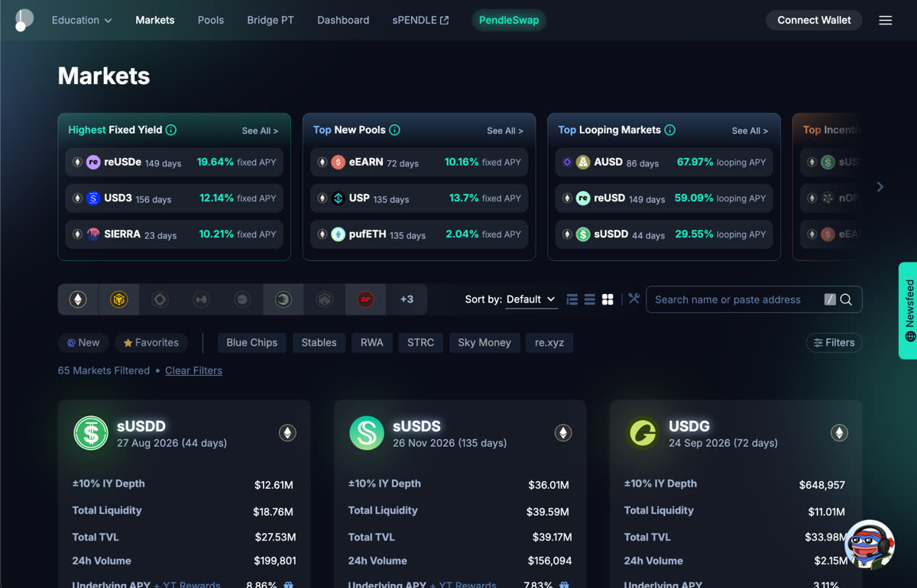The width and height of the screenshot is (917, 588).
Task: Click Ethereum chain badge on USDG card
Action: click(x=839, y=433)
